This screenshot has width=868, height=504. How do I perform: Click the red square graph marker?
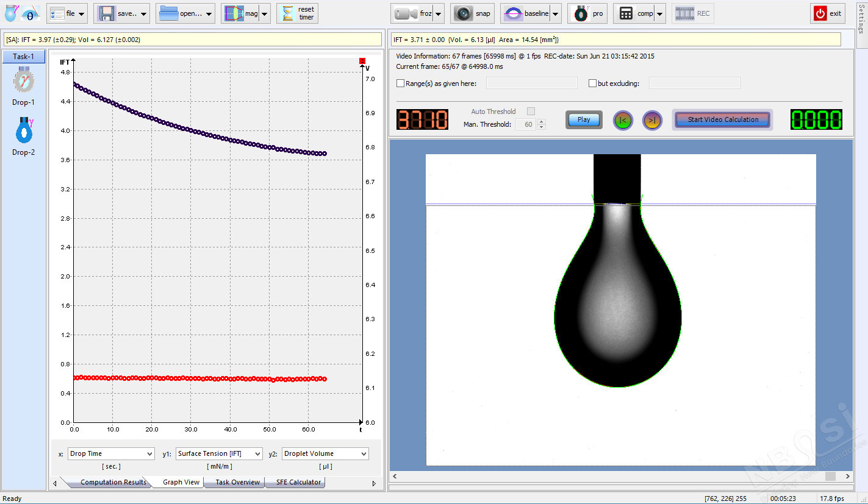pyautogui.click(x=362, y=61)
